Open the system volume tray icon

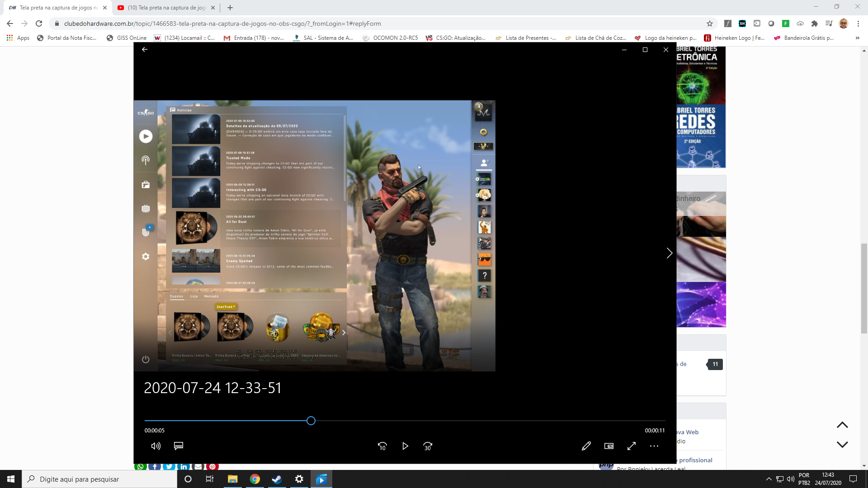(791, 479)
